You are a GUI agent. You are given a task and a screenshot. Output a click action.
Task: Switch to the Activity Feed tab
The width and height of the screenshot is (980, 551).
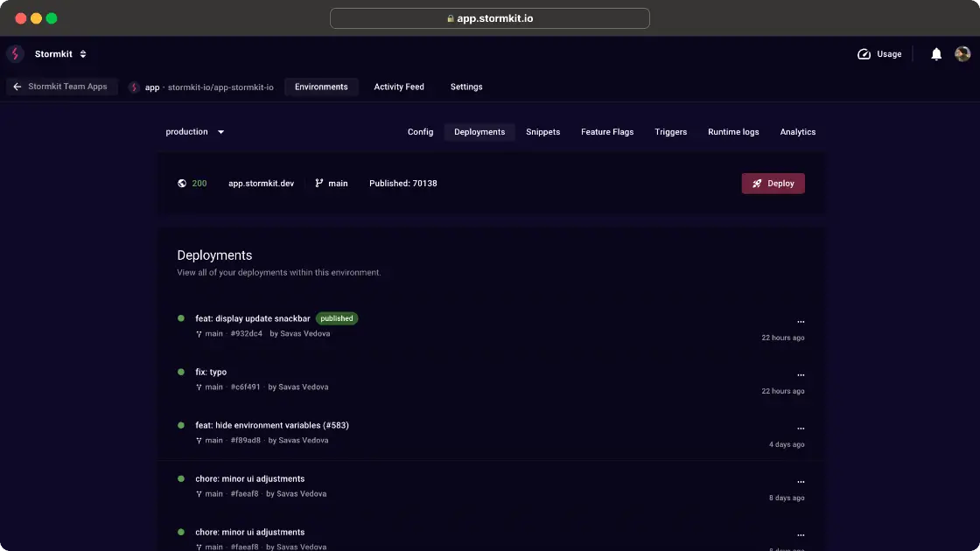tap(399, 87)
